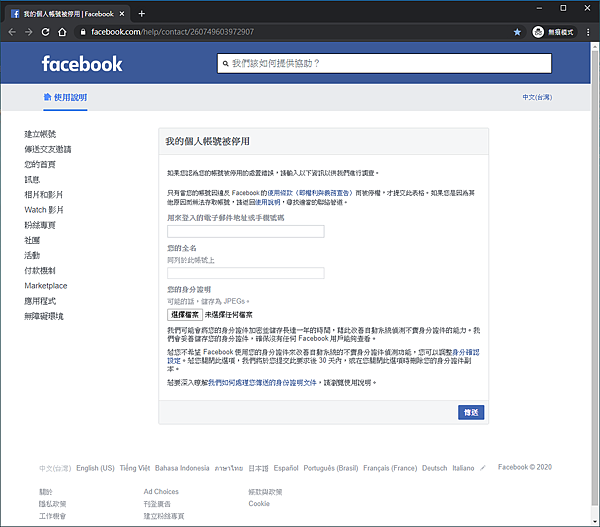The height and width of the screenshot is (527, 600).
Task: Minimize the browser window
Action: [x=539, y=8]
